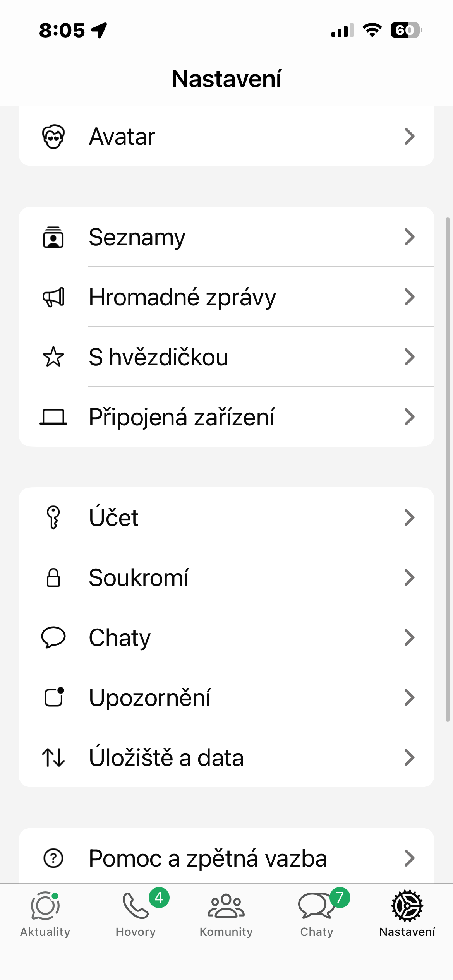The width and height of the screenshot is (453, 980).
Task: Go to the Komunity tab
Action: (x=226, y=914)
